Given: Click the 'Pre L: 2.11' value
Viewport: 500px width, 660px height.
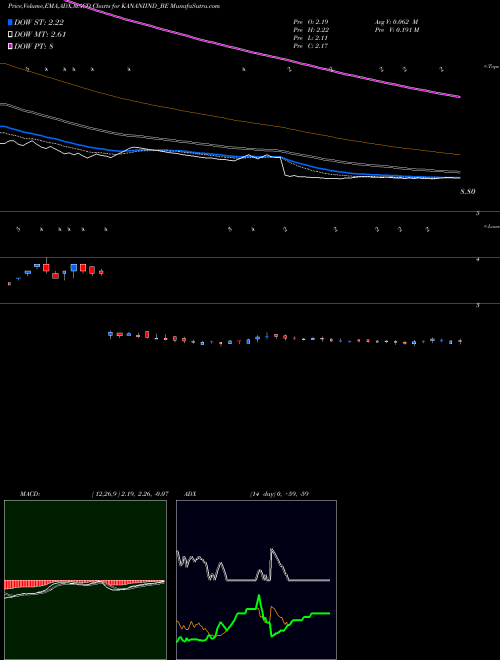Looking at the screenshot, I should click(310, 37).
